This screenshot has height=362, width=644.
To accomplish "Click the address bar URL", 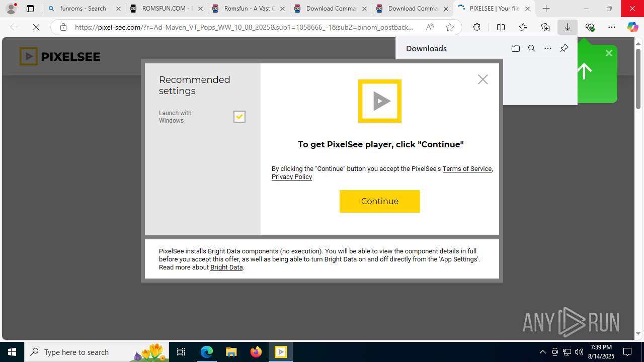I will pos(244,27).
